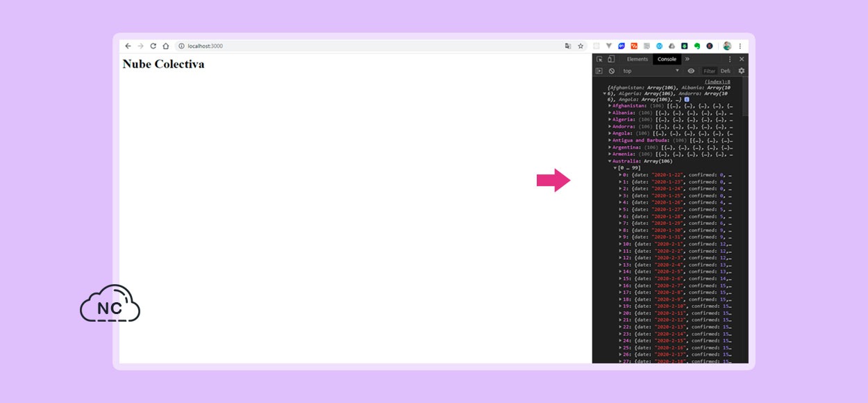Open the Evernote elephant extension

(696, 46)
